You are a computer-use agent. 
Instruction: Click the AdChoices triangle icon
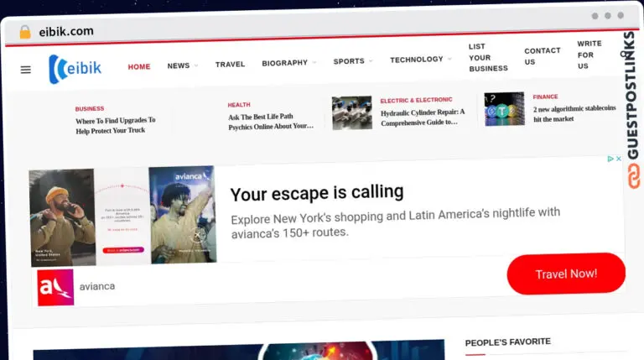tap(610, 159)
